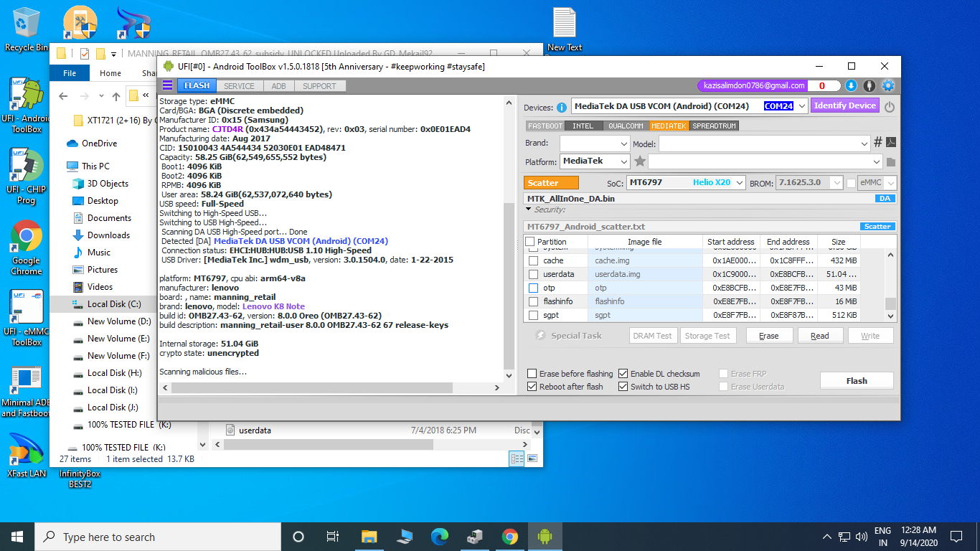The height and width of the screenshot is (551, 980).
Task: Open the SoC MT6797 dropdown
Action: (739, 183)
